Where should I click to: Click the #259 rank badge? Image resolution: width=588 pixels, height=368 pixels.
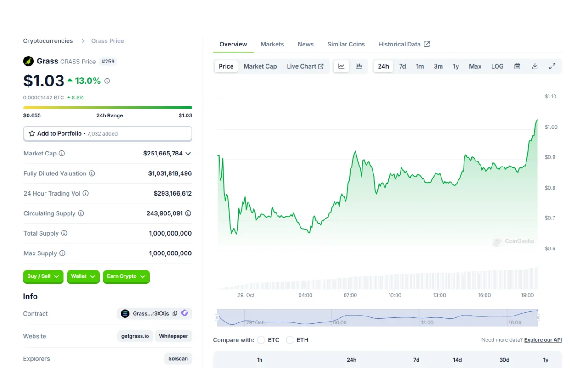pos(108,62)
